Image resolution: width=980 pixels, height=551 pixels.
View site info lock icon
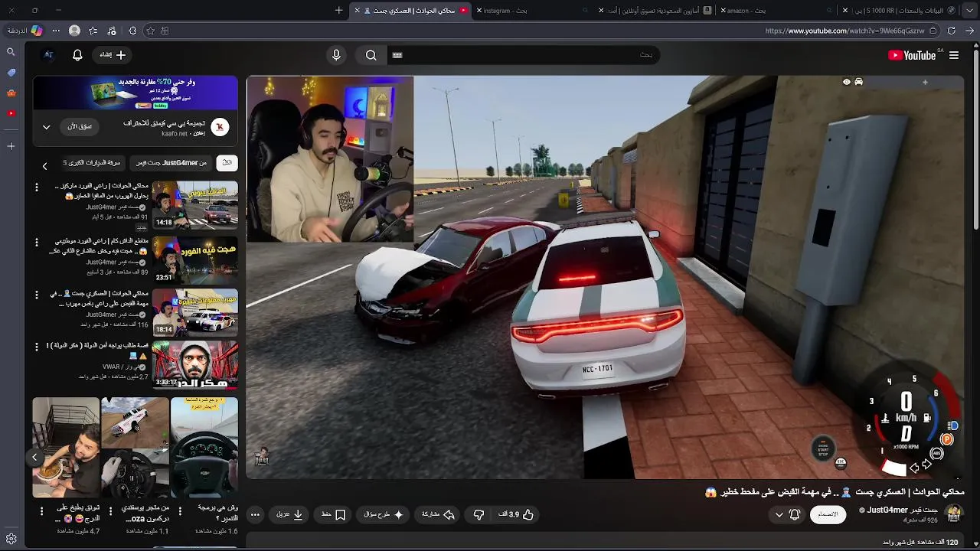click(933, 31)
